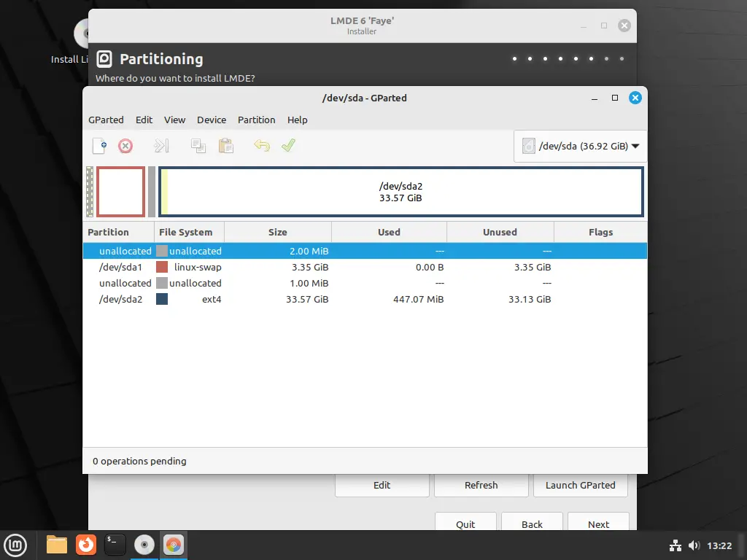The height and width of the screenshot is (560, 747).
Task: Open the Device menu
Action: coord(212,120)
